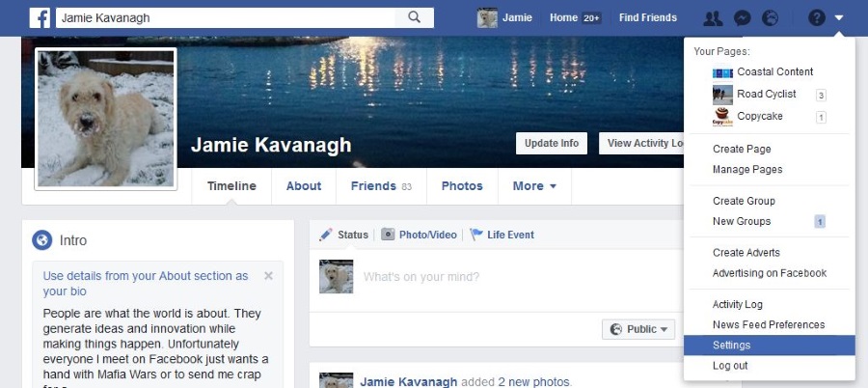This screenshot has width=868, height=388.
Task: Click the composer avatar thumbnail
Action: pyautogui.click(x=336, y=277)
